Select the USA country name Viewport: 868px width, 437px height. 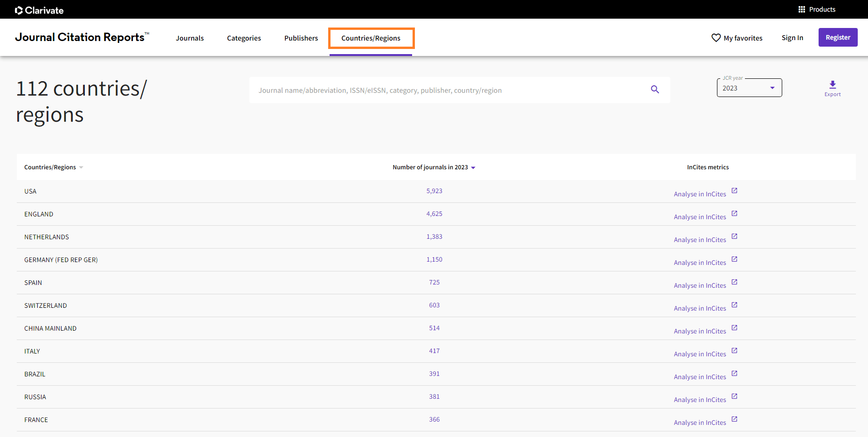pos(30,191)
